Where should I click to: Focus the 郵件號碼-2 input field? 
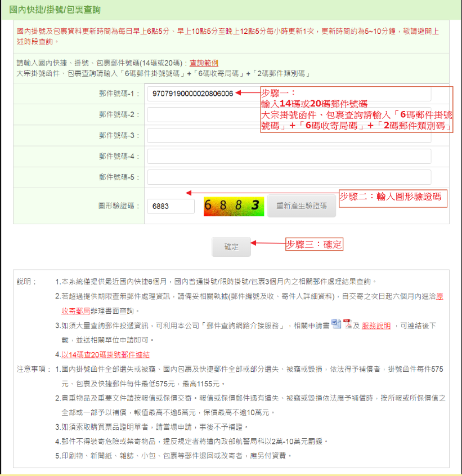coord(289,115)
